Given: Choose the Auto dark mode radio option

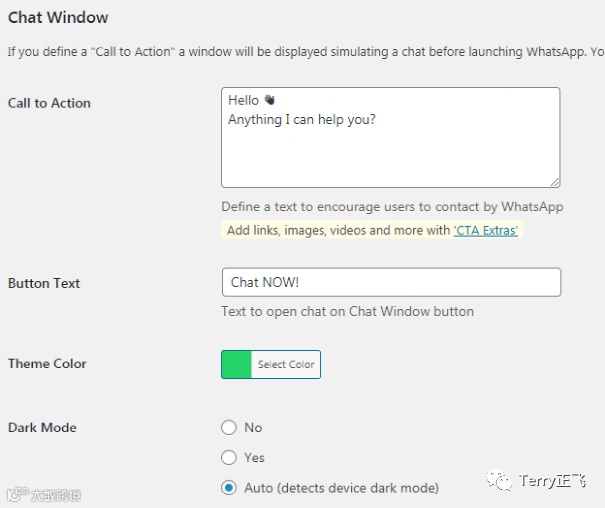Looking at the screenshot, I should pyautogui.click(x=229, y=488).
